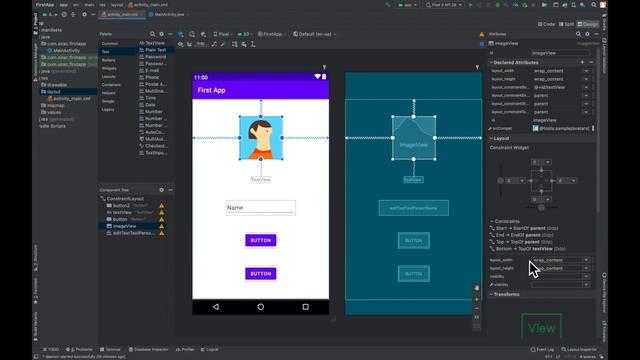This screenshot has width=640, height=360.
Task: Open the Database Inspector tool window
Action: pos(149,350)
